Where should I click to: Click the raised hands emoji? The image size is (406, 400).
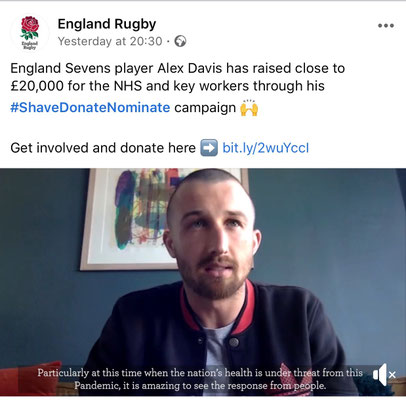click(x=249, y=108)
